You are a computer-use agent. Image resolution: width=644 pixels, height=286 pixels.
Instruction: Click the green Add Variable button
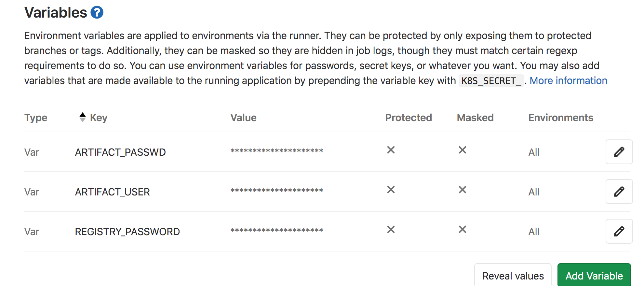click(x=594, y=276)
